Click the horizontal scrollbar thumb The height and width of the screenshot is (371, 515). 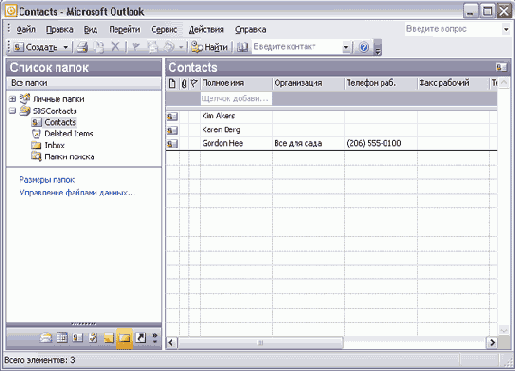pyautogui.click(x=260, y=342)
